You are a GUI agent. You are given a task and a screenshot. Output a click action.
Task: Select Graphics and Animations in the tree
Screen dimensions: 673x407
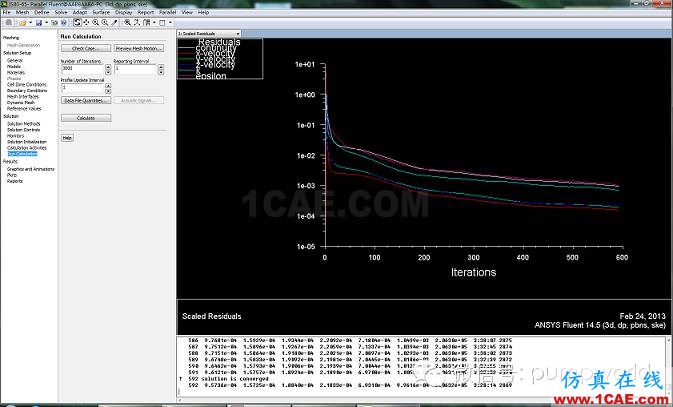pyautogui.click(x=30, y=169)
